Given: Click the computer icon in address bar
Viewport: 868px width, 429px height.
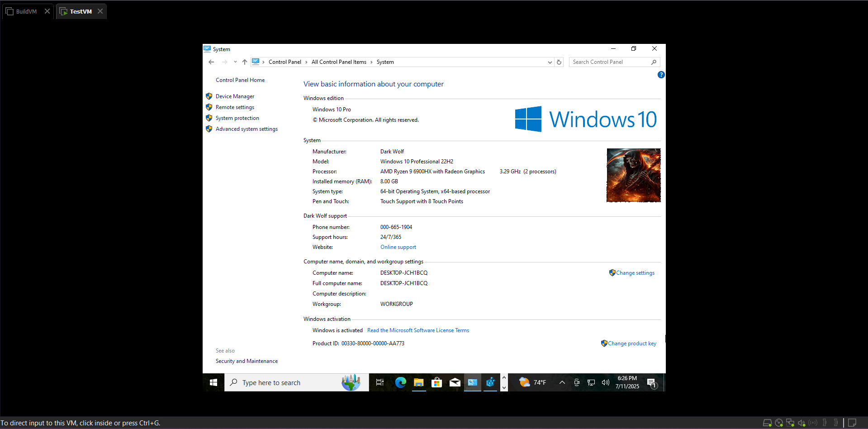Looking at the screenshot, I should coord(256,62).
